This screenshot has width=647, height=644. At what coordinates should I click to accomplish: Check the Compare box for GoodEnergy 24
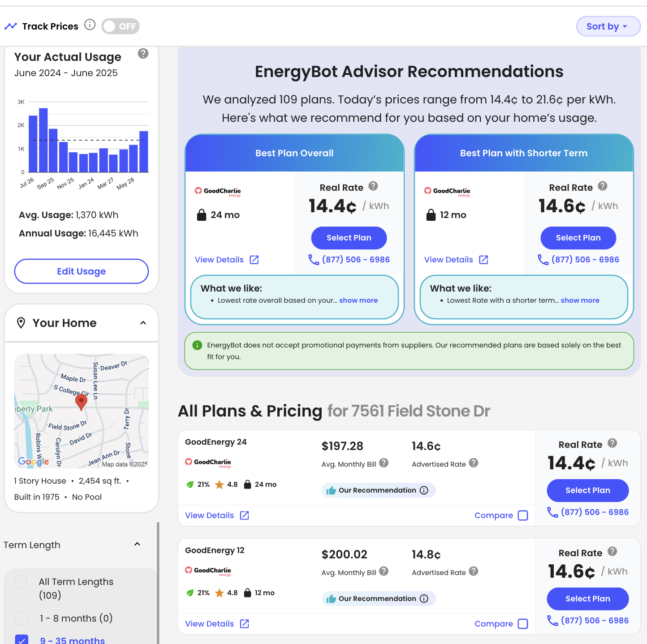point(523,515)
